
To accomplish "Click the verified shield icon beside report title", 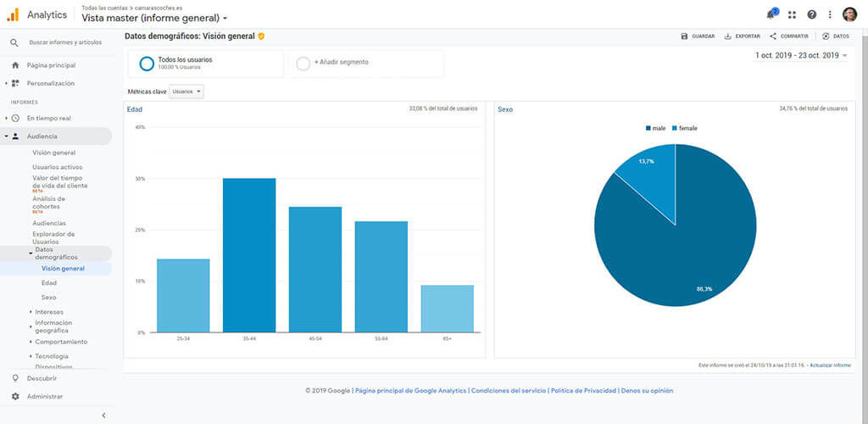I will pos(261,36).
